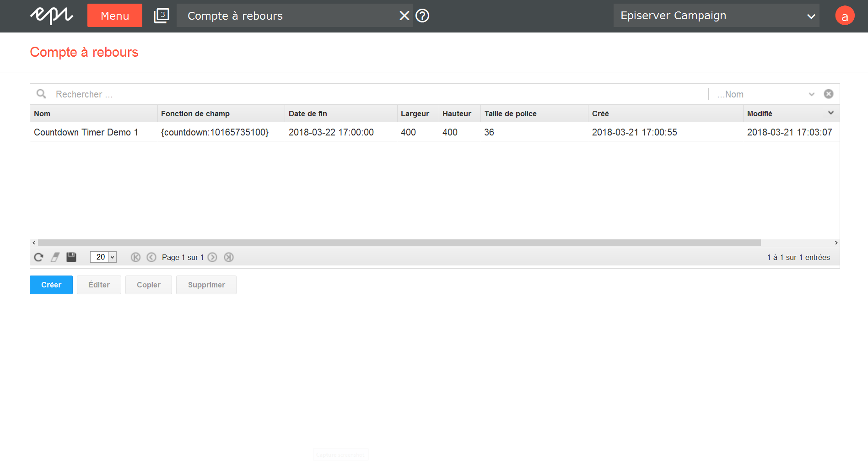Viewport: 868px width, 465px height.
Task: Open the user avatar menu
Action: [x=845, y=16]
